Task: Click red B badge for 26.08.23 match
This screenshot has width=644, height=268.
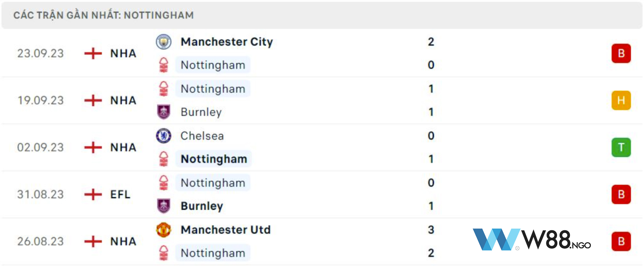Action: [x=621, y=242]
